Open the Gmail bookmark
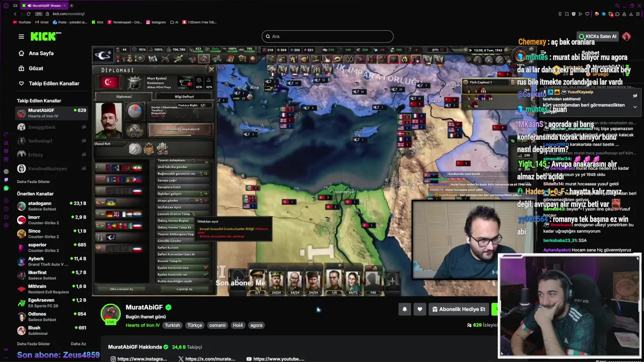 (x=42, y=22)
